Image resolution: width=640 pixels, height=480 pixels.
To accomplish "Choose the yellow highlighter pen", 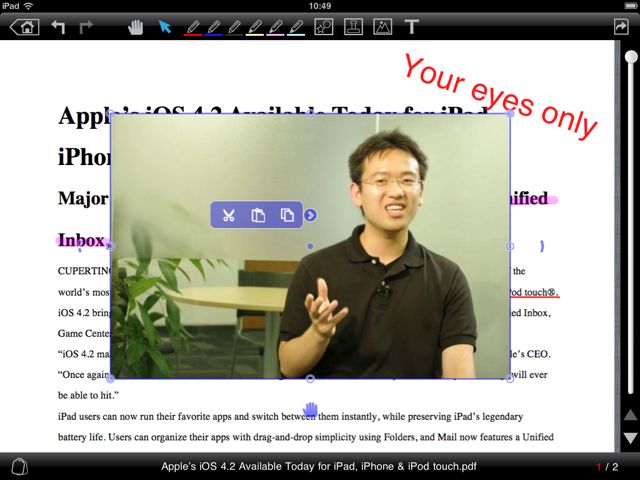I will point(255,28).
